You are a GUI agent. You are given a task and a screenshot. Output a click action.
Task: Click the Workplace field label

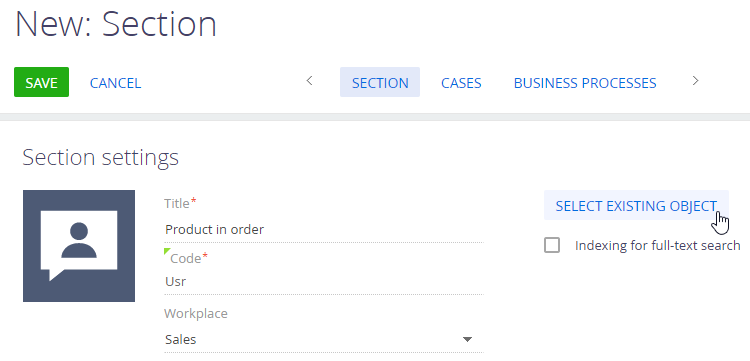(196, 314)
